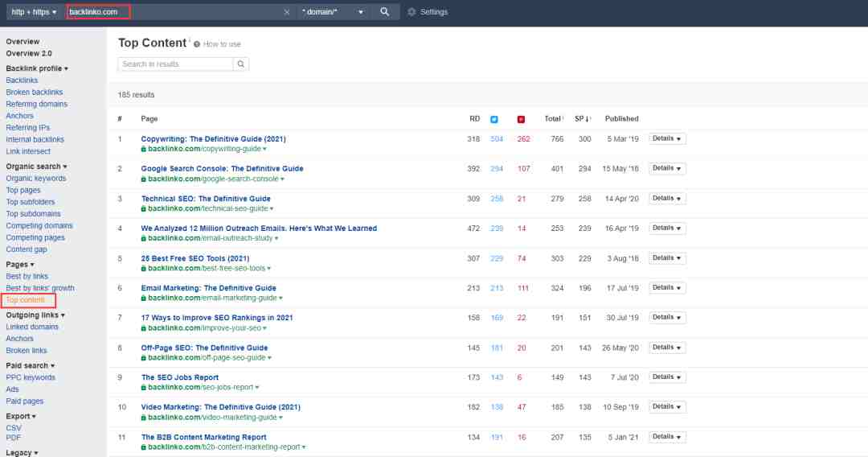Screen dimensions: 868x457
Task: Collapse the Pages sidebar section
Action: (x=20, y=264)
